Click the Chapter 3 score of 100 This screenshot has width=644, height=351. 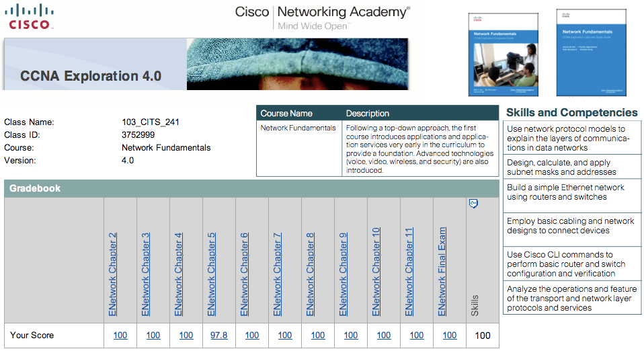click(153, 336)
